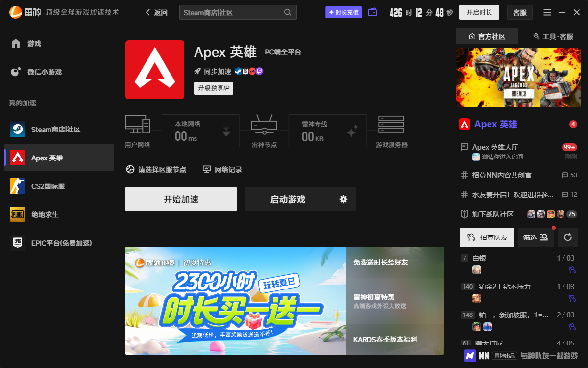Go back with the 返回 arrow
This screenshot has height=368, width=588.
157,13
